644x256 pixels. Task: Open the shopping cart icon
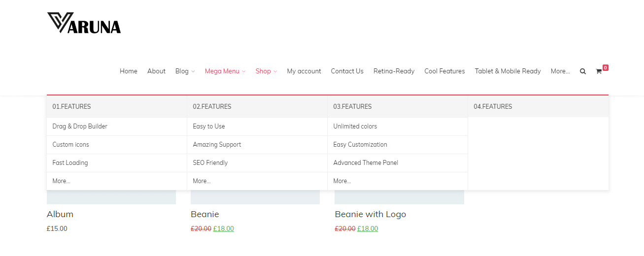(599, 71)
